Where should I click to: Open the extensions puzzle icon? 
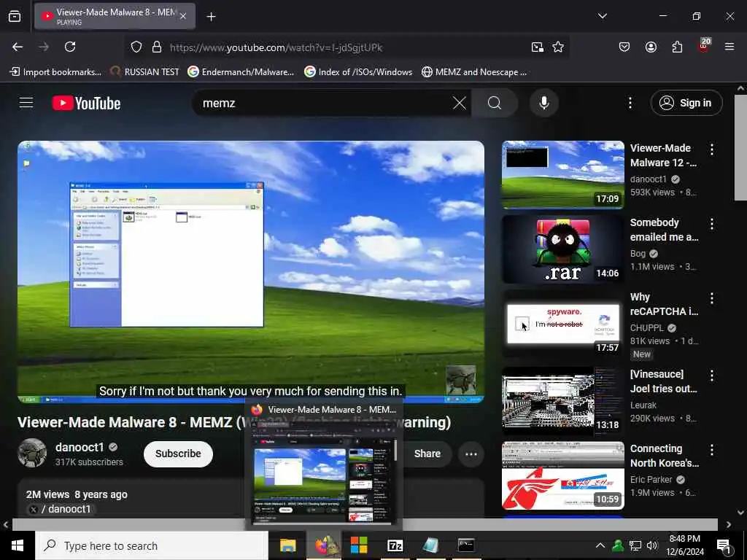677,47
